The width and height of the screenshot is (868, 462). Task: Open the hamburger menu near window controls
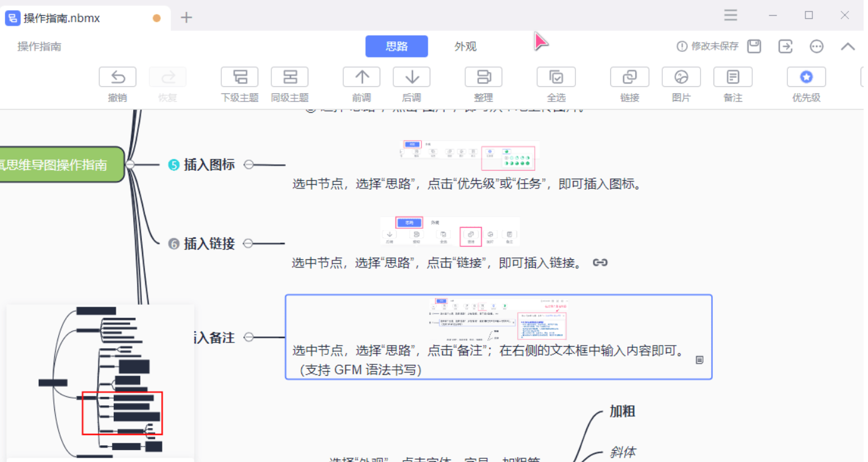click(730, 15)
